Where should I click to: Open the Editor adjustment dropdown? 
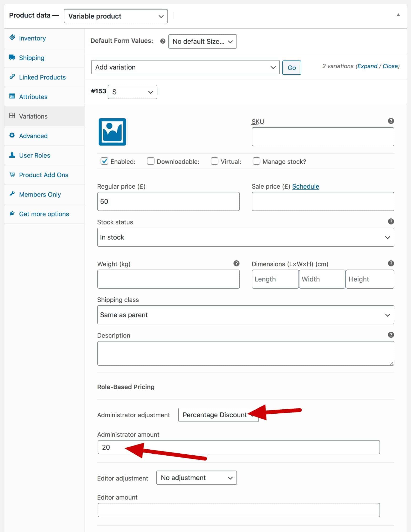(x=196, y=478)
